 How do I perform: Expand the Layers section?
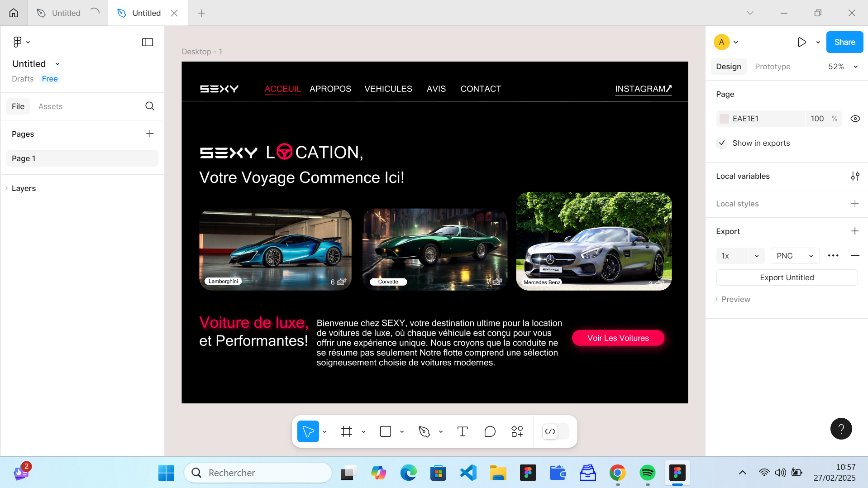[x=6, y=188]
